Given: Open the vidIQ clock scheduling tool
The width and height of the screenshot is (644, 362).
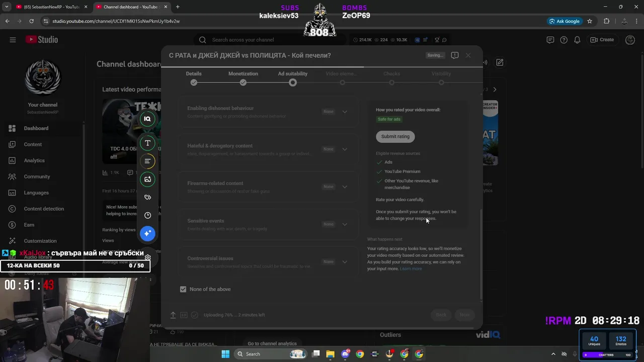Looking at the screenshot, I should [147, 215].
